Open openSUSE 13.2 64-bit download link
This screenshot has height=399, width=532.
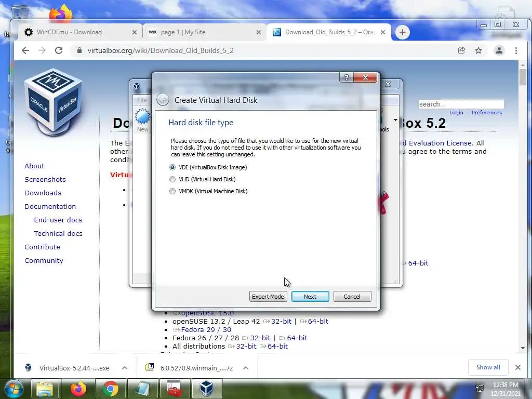(x=318, y=321)
